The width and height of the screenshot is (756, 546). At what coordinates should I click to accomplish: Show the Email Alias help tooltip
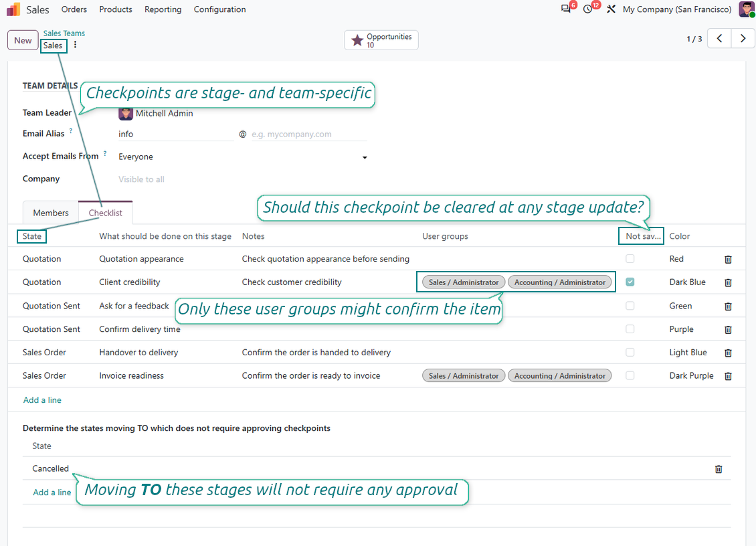pos(71,130)
